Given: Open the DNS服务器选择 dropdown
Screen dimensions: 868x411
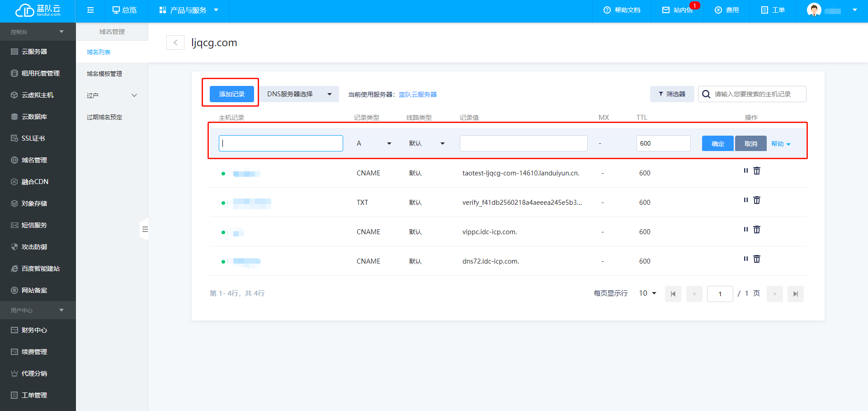Looking at the screenshot, I should pyautogui.click(x=299, y=94).
